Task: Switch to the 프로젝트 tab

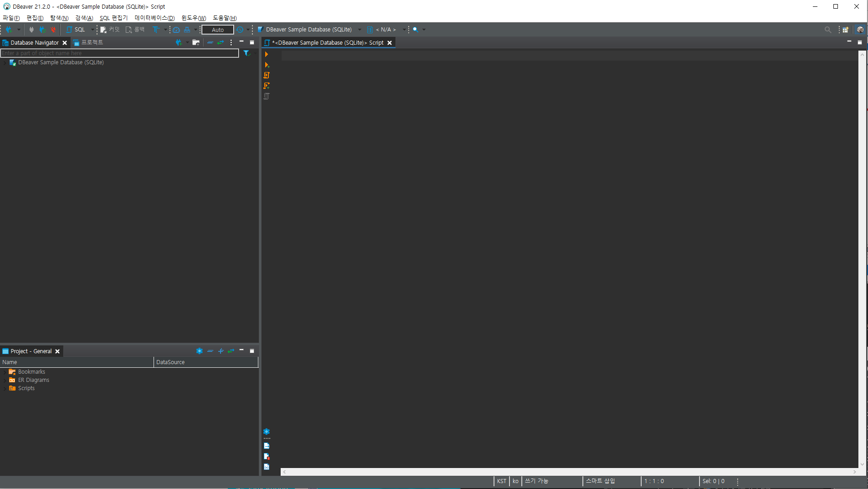Action: point(88,43)
